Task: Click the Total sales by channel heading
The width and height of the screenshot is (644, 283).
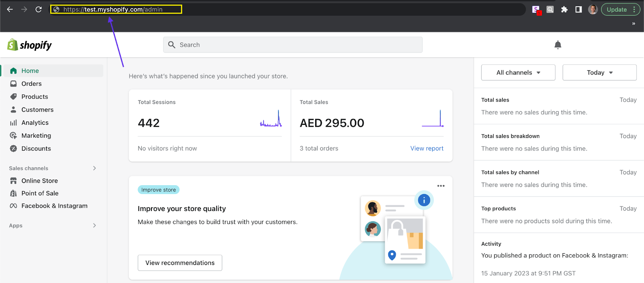Action: (x=510, y=172)
